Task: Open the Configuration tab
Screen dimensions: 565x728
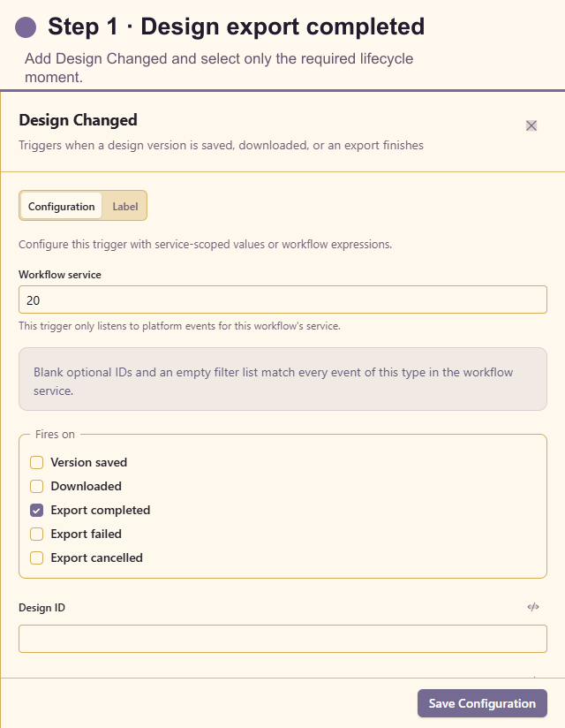Action: coord(61,206)
